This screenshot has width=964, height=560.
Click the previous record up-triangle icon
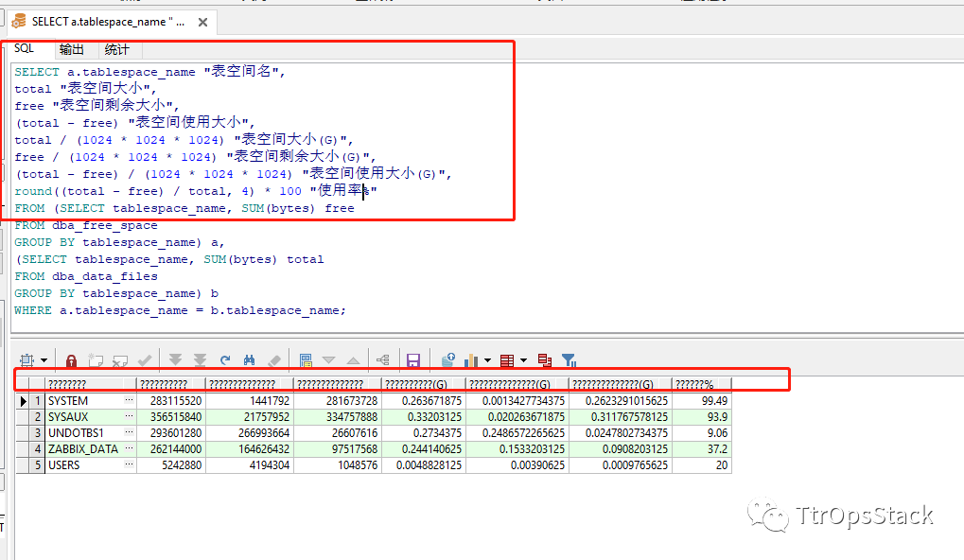click(354, 360)
